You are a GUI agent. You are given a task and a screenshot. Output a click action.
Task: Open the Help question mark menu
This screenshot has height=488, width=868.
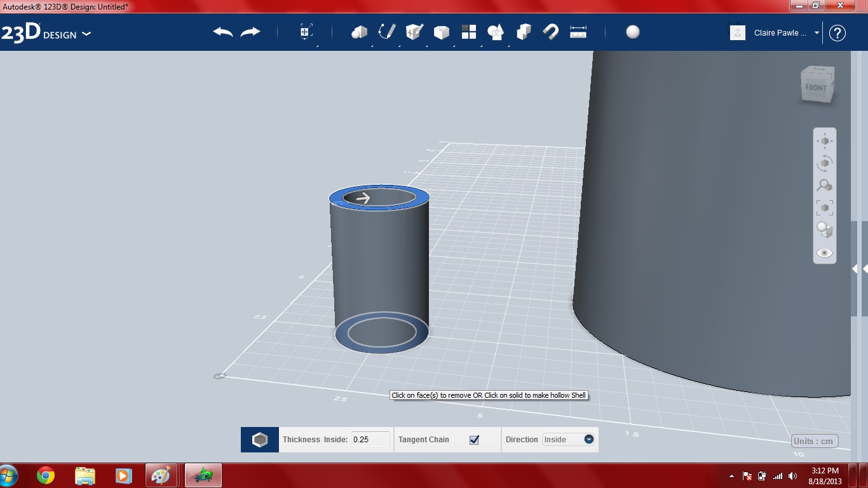click(x=837, y=33)
